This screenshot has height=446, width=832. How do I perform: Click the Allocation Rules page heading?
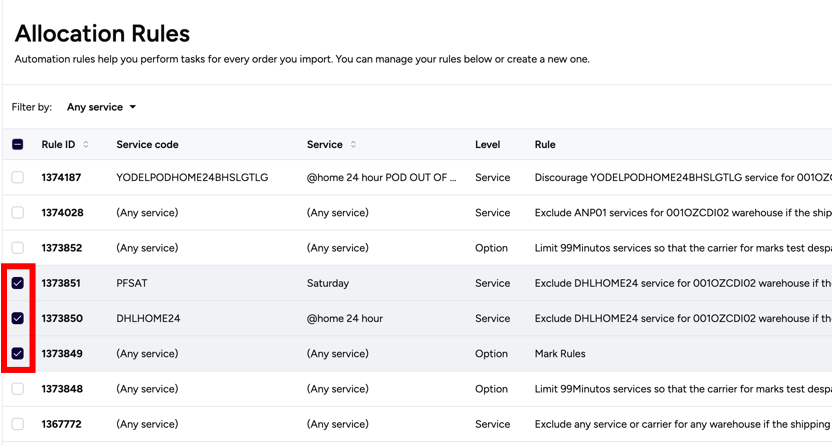[x=102, y=33]
